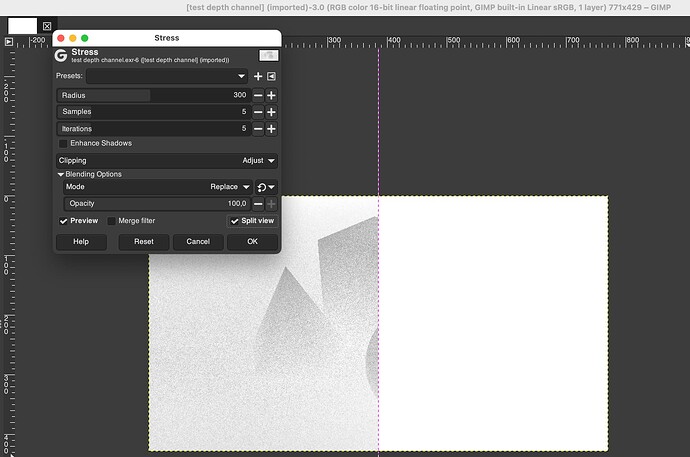The height and width of the screenshot is (457, 690).
Task: Click the Cancel button
Action: pos(198,242)
